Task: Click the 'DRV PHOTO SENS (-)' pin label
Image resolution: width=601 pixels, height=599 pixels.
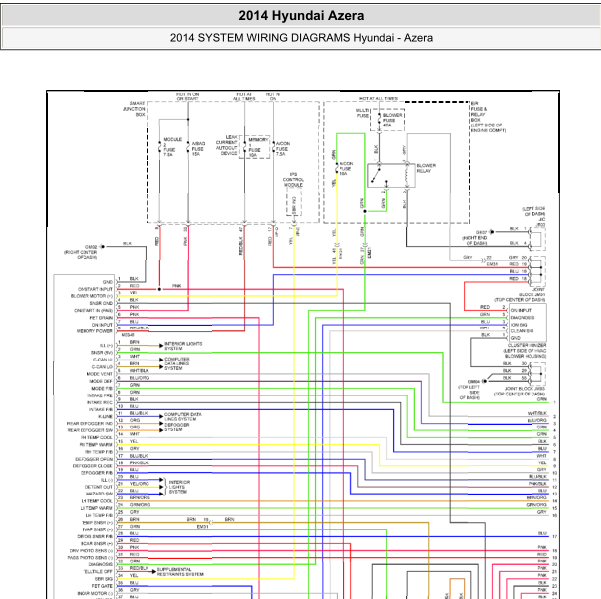Action: click(x=91, y=551)
